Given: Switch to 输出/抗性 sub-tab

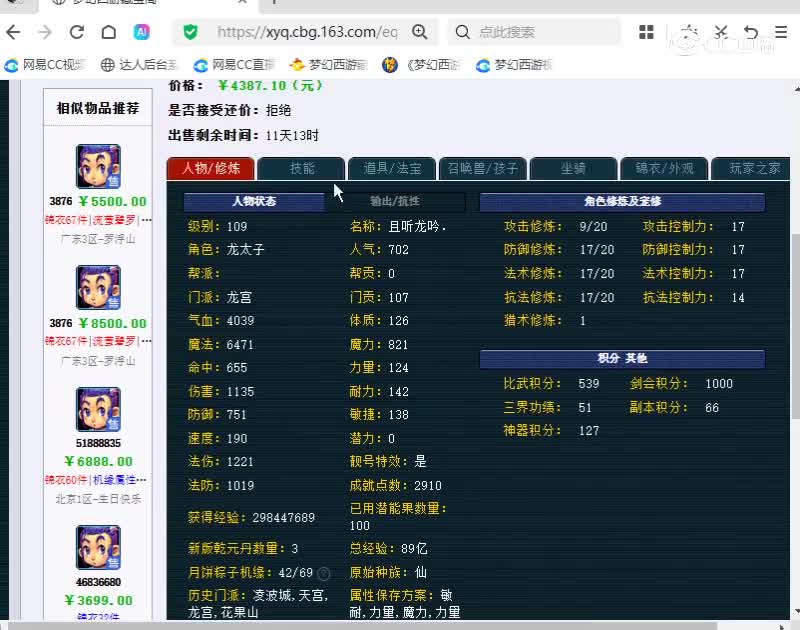Looking at the screenshot, I should point(395,201).
